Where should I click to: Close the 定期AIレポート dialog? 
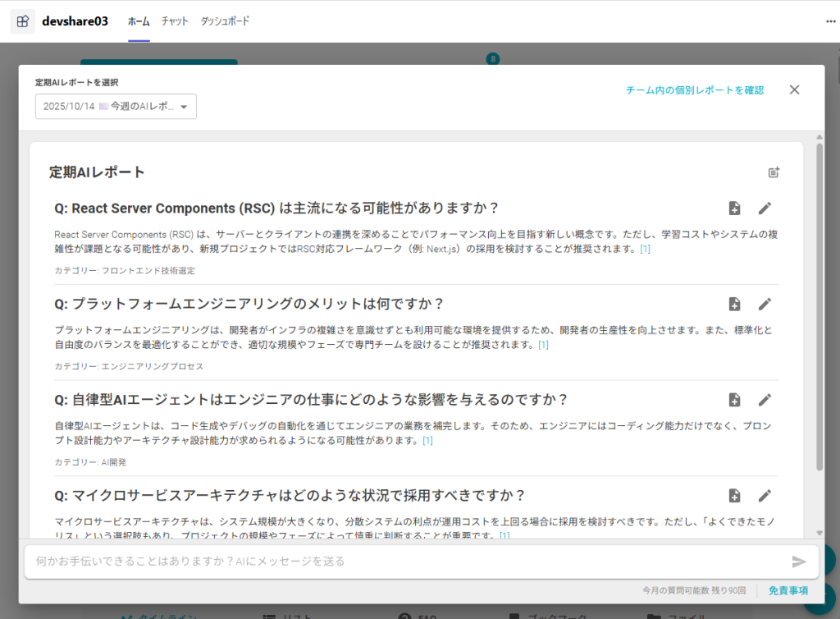[794, 90]
